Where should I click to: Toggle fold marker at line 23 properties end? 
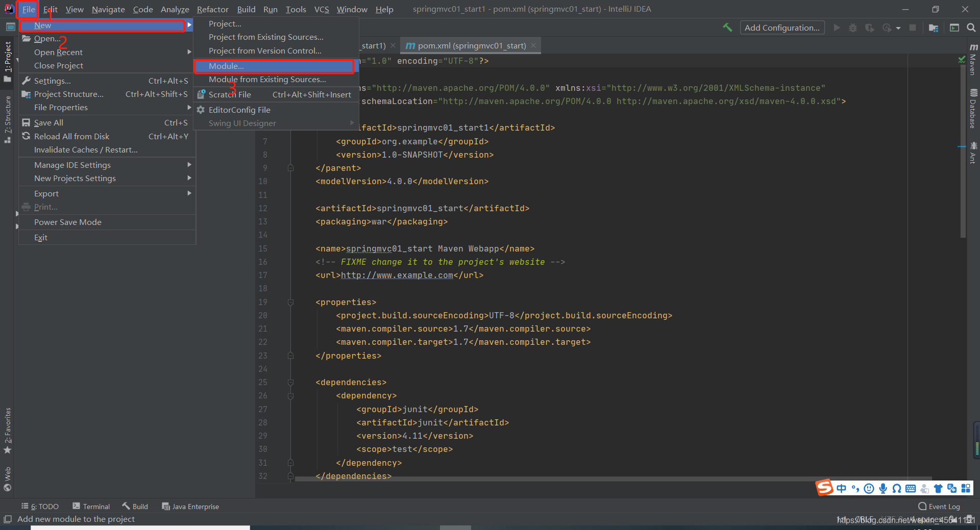click(290, 356)
